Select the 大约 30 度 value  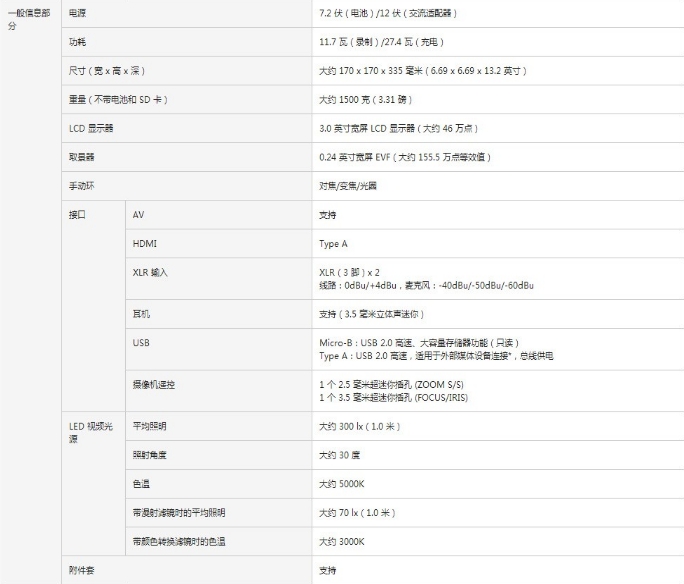coord(339,455)
